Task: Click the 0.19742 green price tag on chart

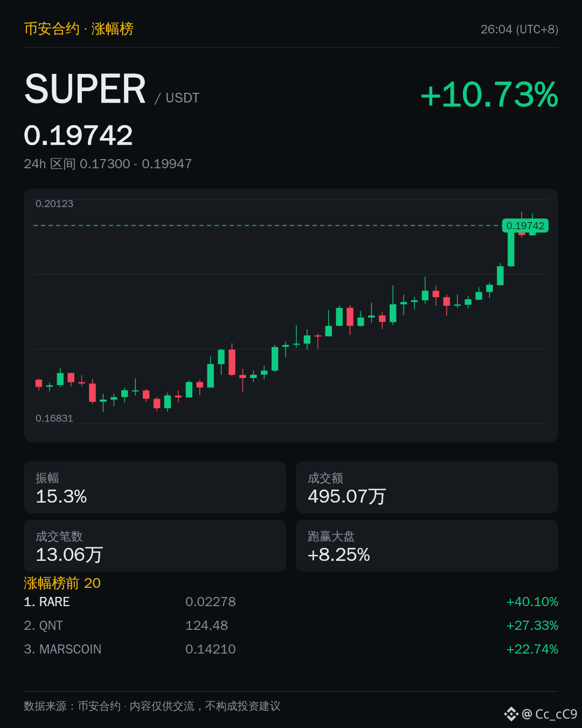Action: pos(525,225)
